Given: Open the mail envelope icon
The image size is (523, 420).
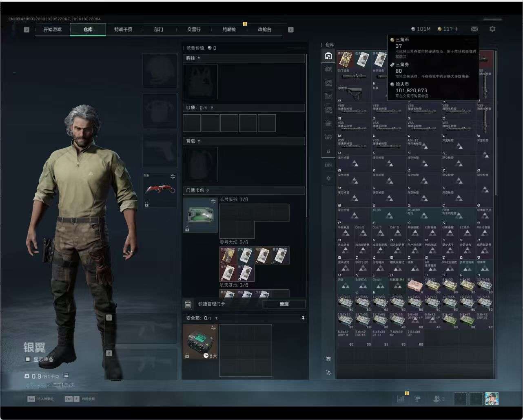Looking at the screenshot, I should point(474,29).
